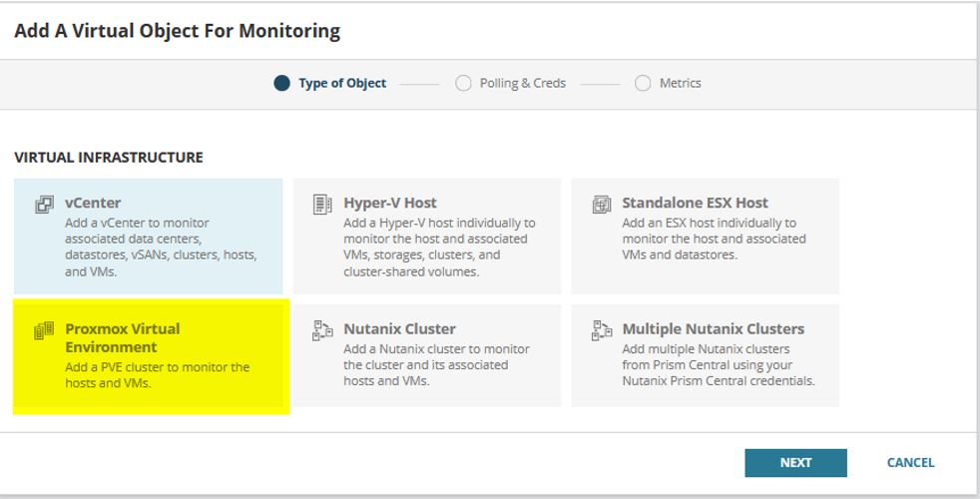Click the Hyper-V Host server icon
This screenshot has height=499, width=980.
point(322,204)
